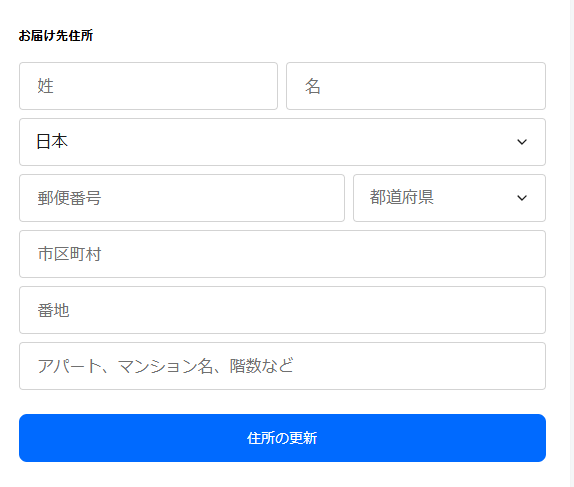This screenshot has width=574, height=487.
Task: Click into the 郵便番号 postal code field
Action: click(x=182, y=198)
